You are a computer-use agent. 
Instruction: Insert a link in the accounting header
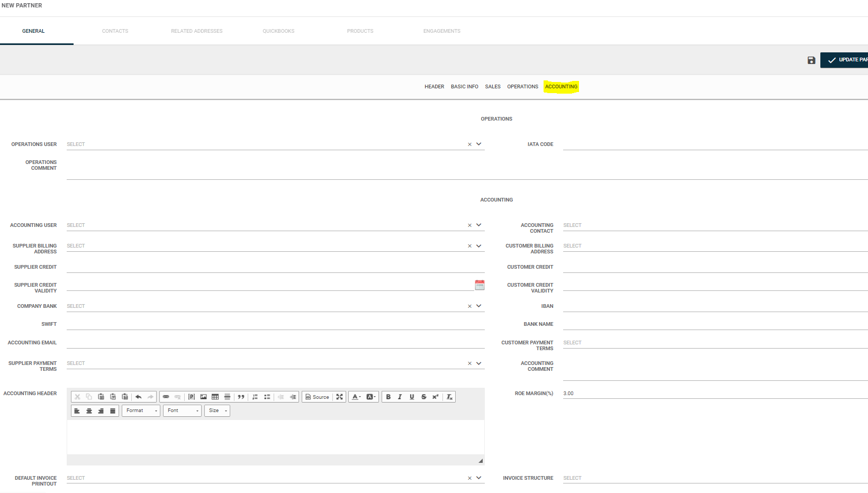tap(166, 397)
